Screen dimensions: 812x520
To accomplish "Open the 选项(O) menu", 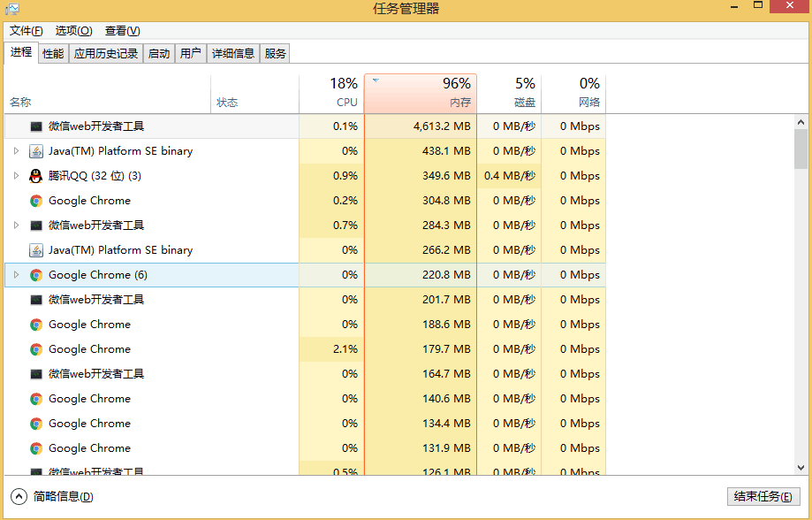I will (73, 31).
